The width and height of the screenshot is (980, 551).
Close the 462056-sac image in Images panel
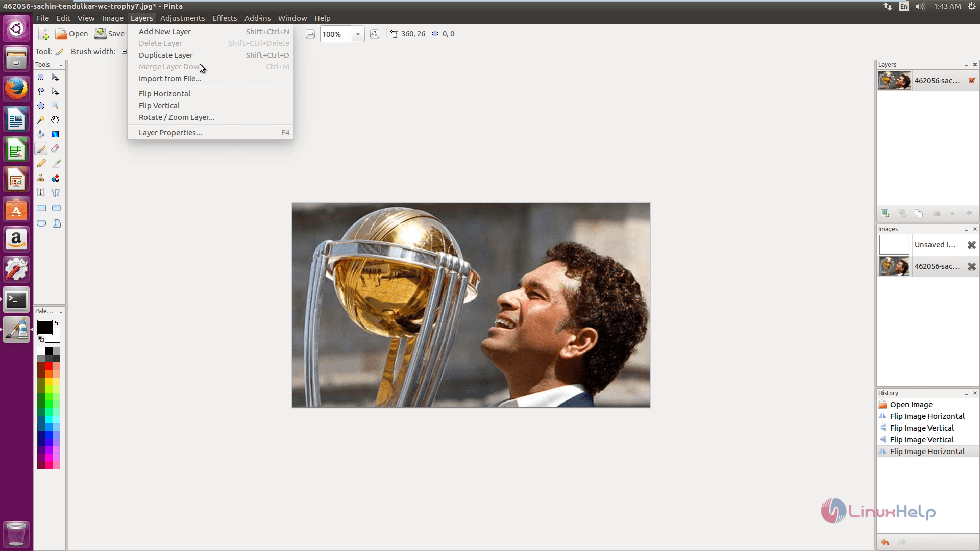click(x=972, y=267)
